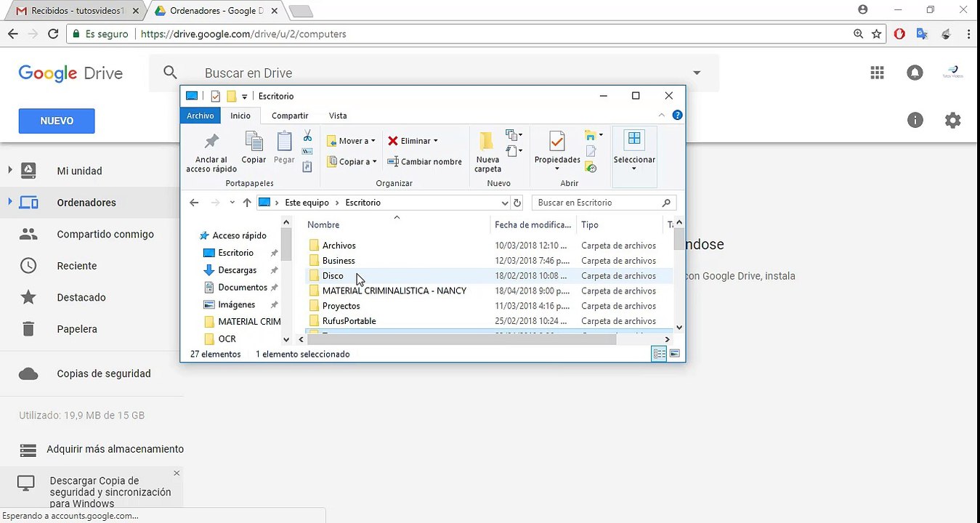The image size is (980, 523).
Task: Open Google Drive notifications bell
Action: [x=915, y=73]
